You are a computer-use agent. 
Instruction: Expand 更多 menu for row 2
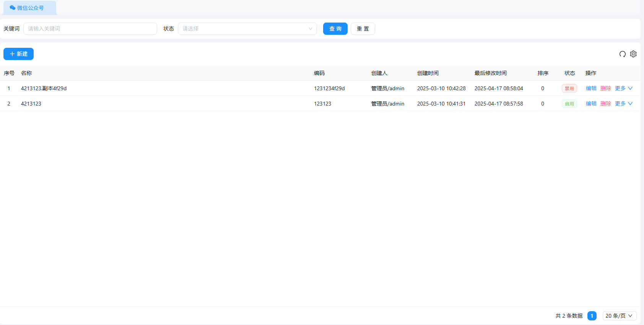point(623,104)
